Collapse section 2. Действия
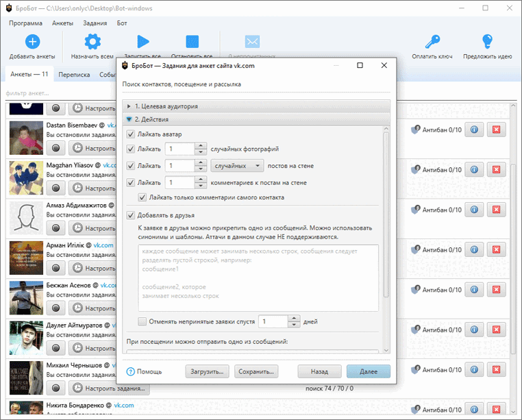This screenshot has width=522, height=420. point(256,119)
